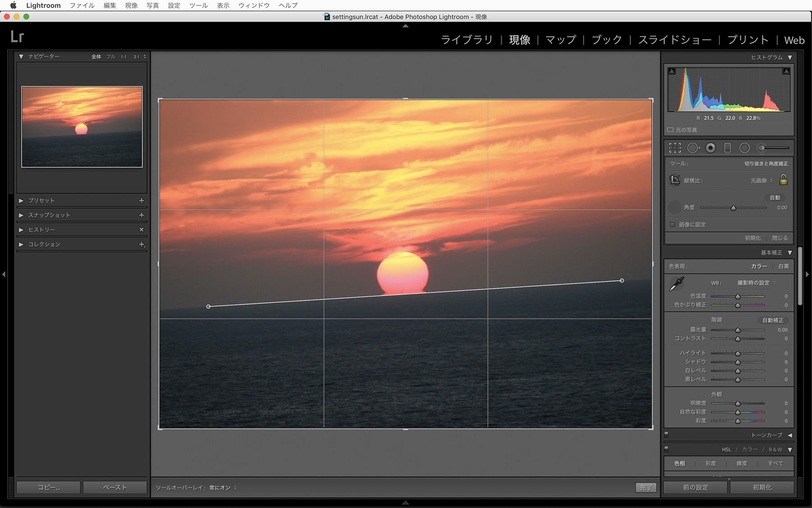Enable the 画像に固定 checkbox
The height and width of the screenshot is (508, 812).
[673, 224]
